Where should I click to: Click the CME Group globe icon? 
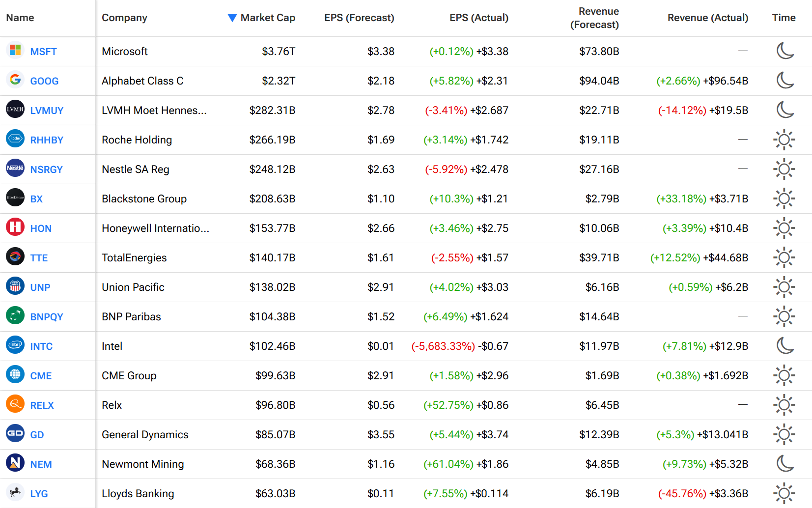(x=15, y=374)
